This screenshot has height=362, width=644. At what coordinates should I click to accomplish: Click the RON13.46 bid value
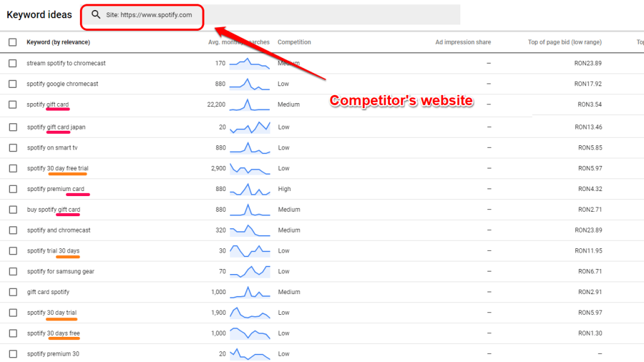coord(589,127)
